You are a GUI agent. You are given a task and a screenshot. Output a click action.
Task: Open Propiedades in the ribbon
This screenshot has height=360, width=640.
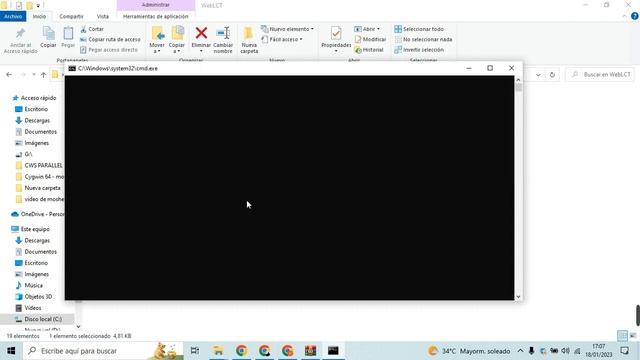tap(336, 39)
